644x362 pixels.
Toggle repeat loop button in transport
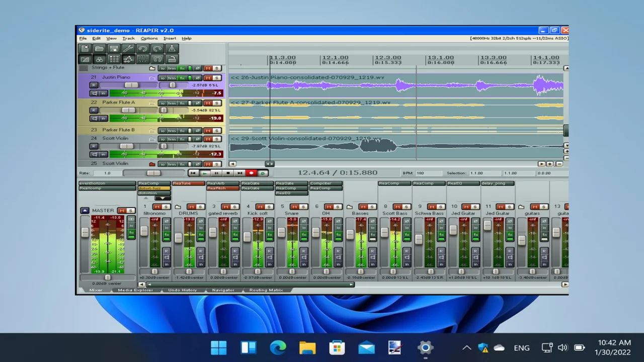point(262,173)
